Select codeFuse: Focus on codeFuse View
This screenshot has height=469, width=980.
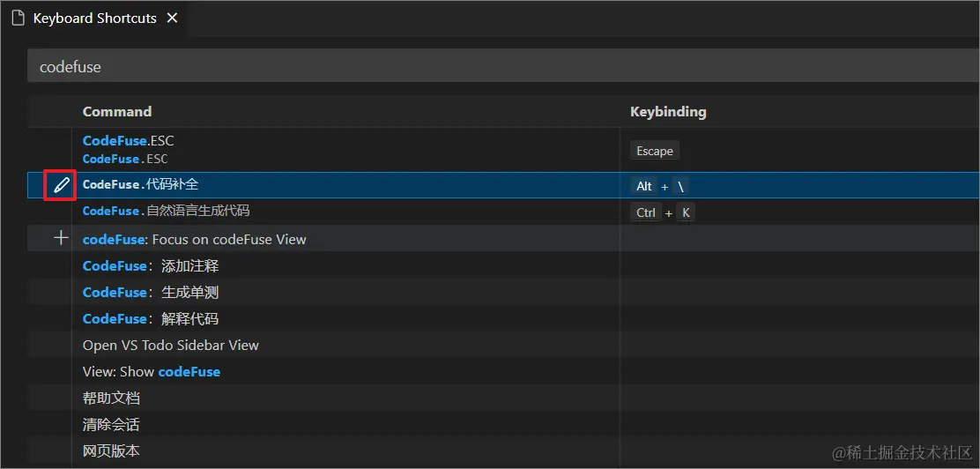pyautogui.click(x=195, y=240)
